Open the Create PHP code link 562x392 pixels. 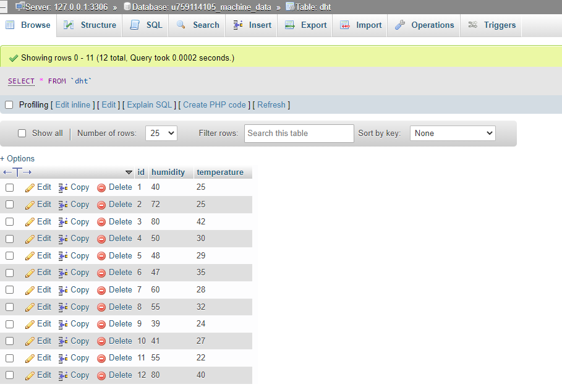point(215,104)
